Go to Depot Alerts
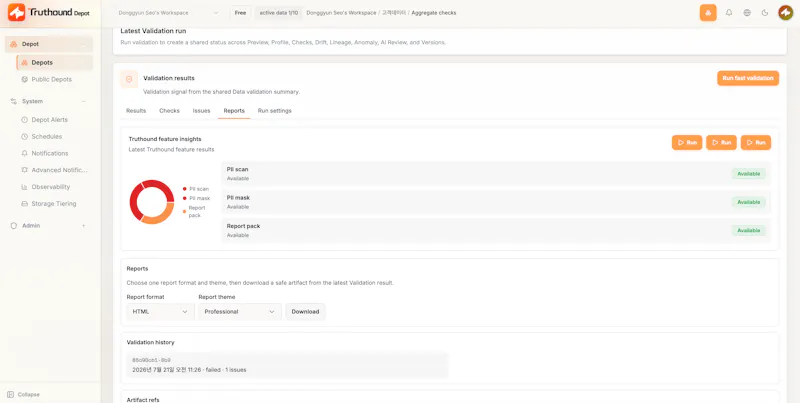This screenshot has width=800, height=403. click(49, 120)
